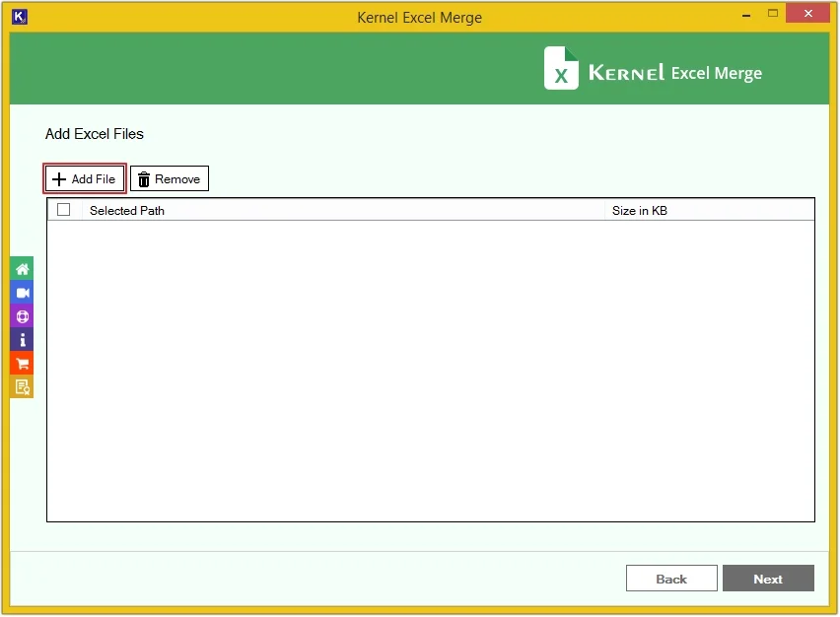840x617 pixels.
Task: Click the Kernel app icon in title bar
Action: point(20,17)
